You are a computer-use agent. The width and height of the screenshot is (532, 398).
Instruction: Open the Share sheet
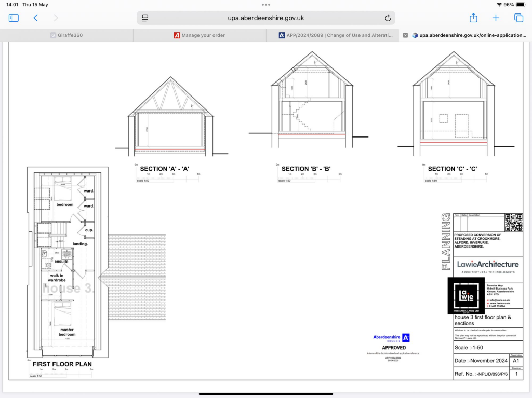(473, 18)
